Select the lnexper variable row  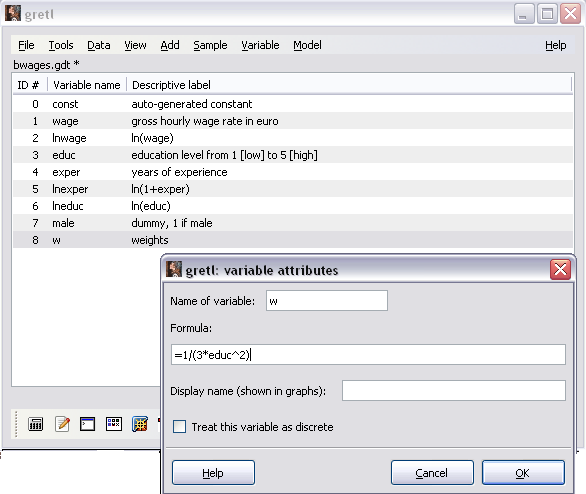[x=293, y=189]
